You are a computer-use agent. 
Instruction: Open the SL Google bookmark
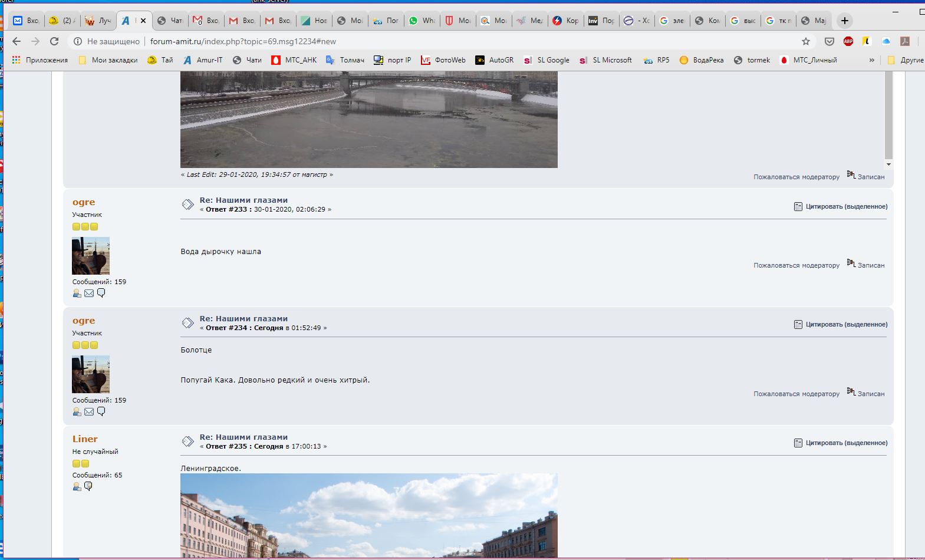pos(547,60)
